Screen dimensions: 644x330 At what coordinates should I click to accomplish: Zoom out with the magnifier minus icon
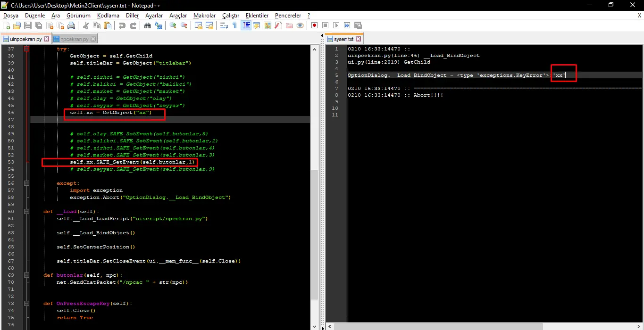tap(184, 25)
